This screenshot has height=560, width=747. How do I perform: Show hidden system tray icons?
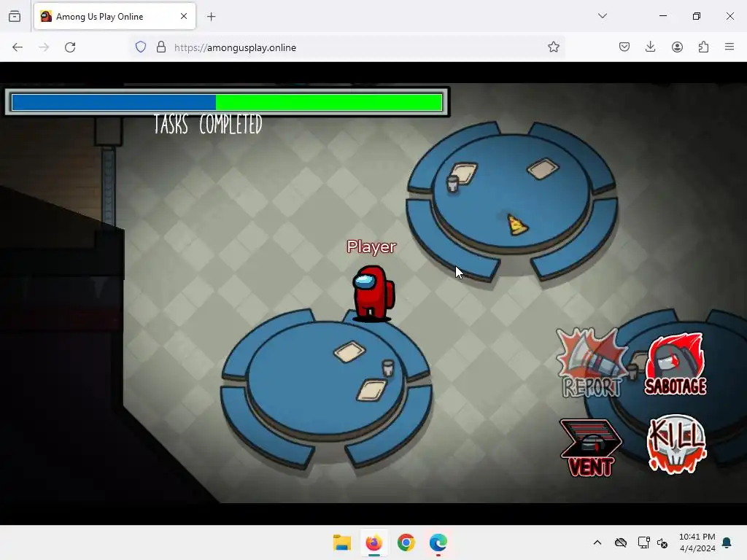pyautogui.click(x=597, y=542)
